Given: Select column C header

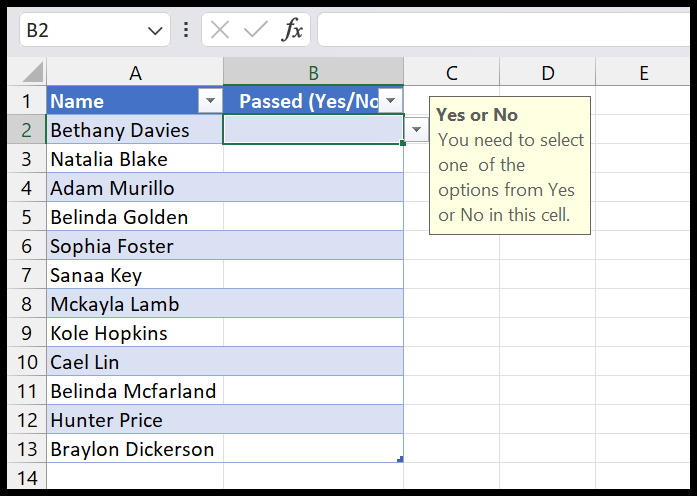Looking at the screenshot, I should point(452,72).
